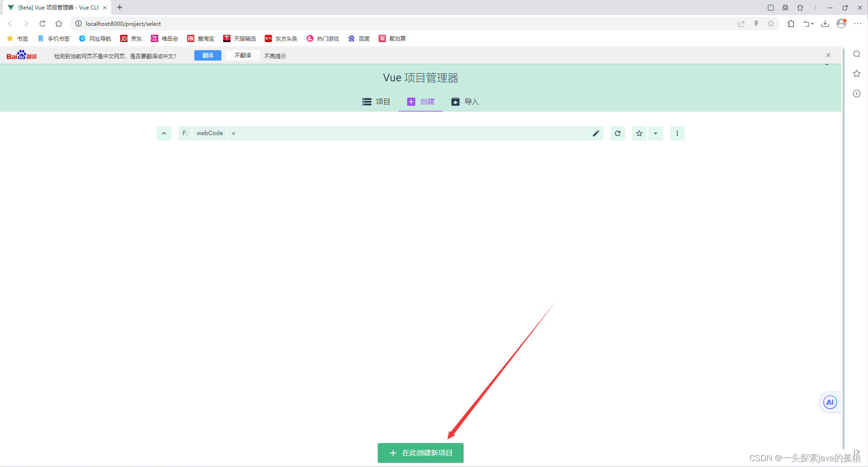Screen dimensions: 868x467
Task: Open the 天猫精选 bookmark
Action: [239, 38]
